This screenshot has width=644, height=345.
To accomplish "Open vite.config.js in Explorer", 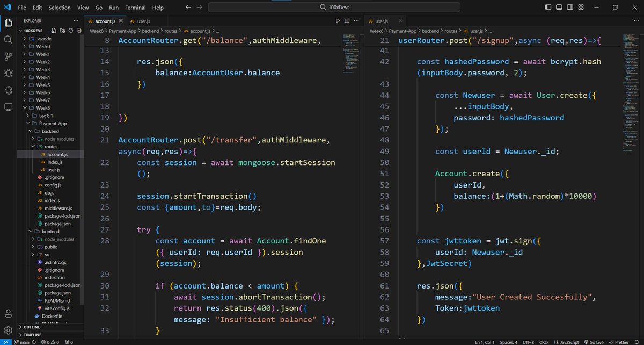I will coord(57,308).
